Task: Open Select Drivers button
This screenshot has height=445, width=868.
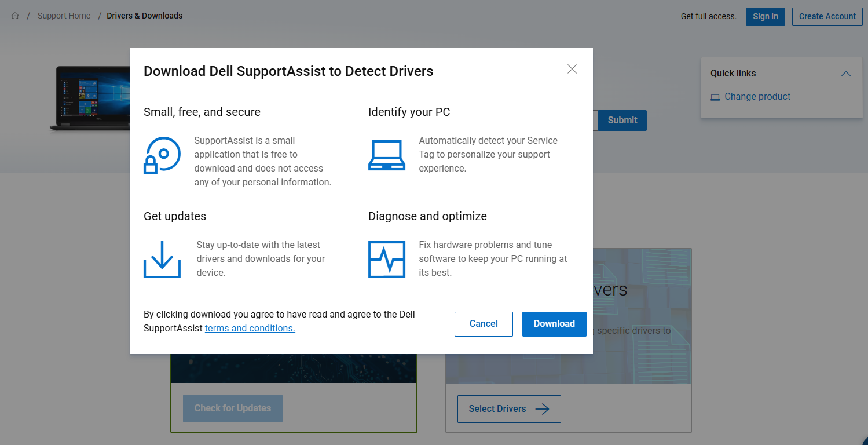Action: pos(509,409)
